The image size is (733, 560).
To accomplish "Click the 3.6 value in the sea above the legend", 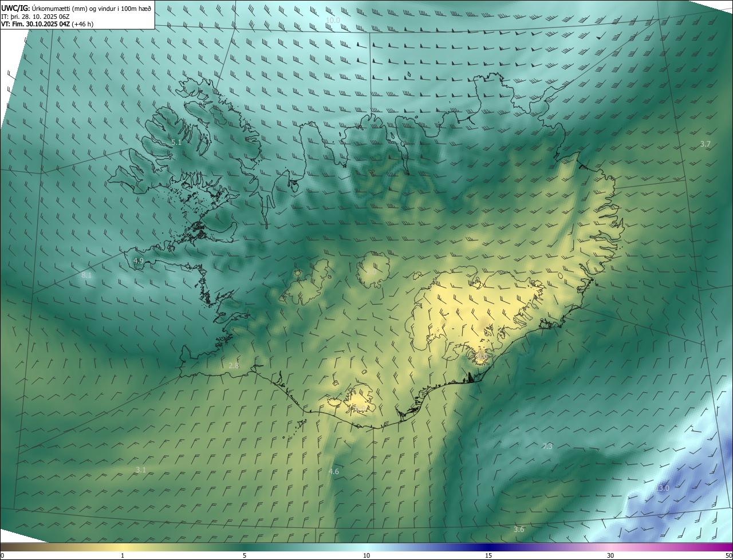I will [519, 530].
